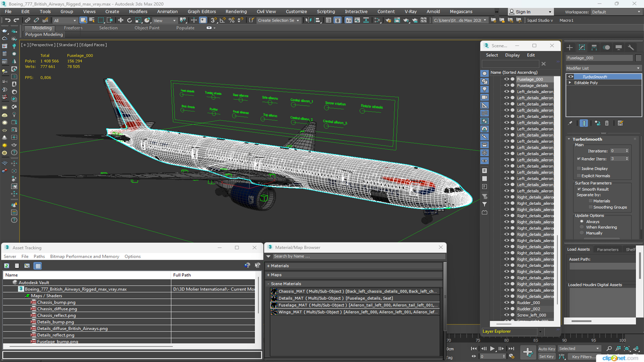
Task: Click Refresh icon in Asset Tracking
Action: 6,266
